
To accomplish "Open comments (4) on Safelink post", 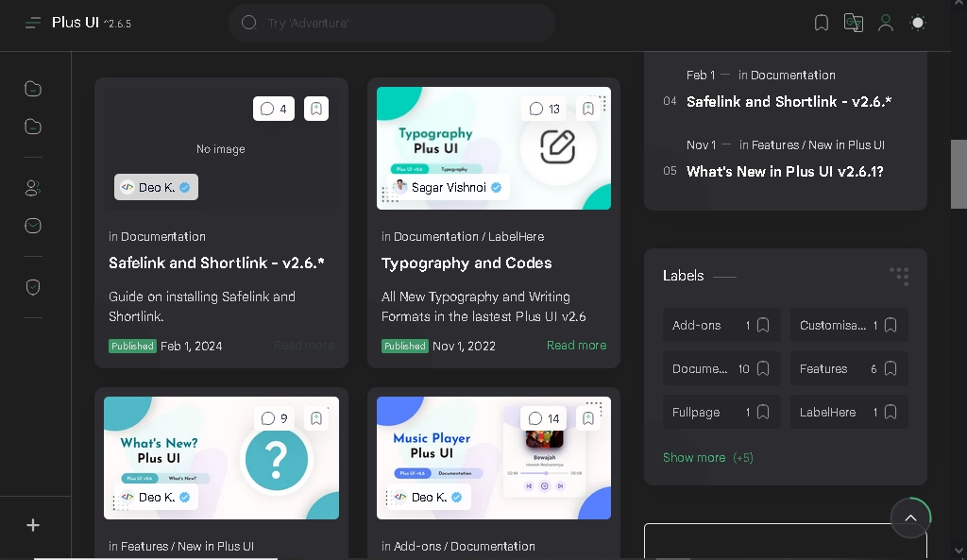I will click(274, 109).
